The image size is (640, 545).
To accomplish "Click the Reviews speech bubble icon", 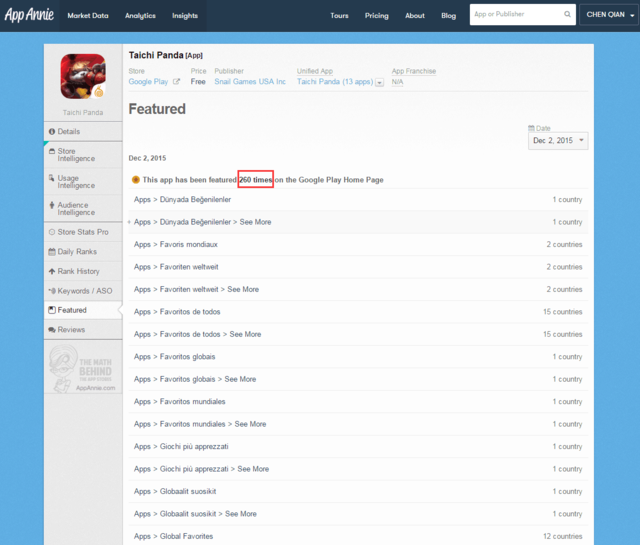I will (x=52, y=330).
